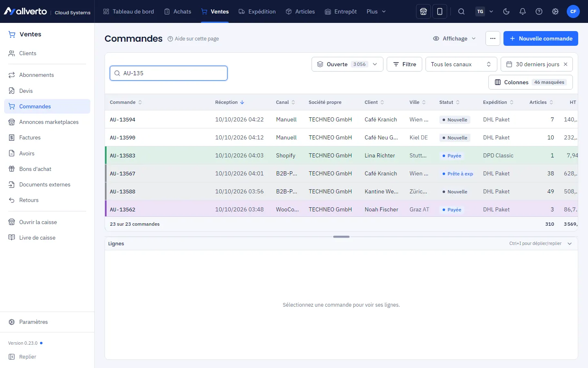
Task: Go to the Tableau de bord tab
Action: point(129,11)
